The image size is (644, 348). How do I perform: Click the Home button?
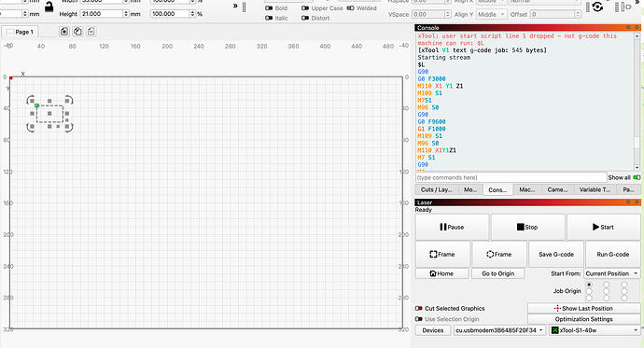coord(441,273)
